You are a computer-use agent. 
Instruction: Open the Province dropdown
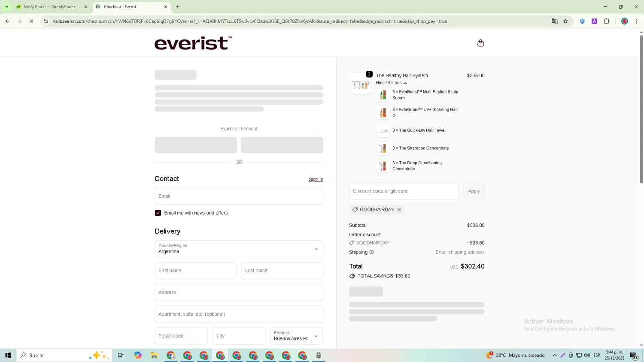(296, 336)
